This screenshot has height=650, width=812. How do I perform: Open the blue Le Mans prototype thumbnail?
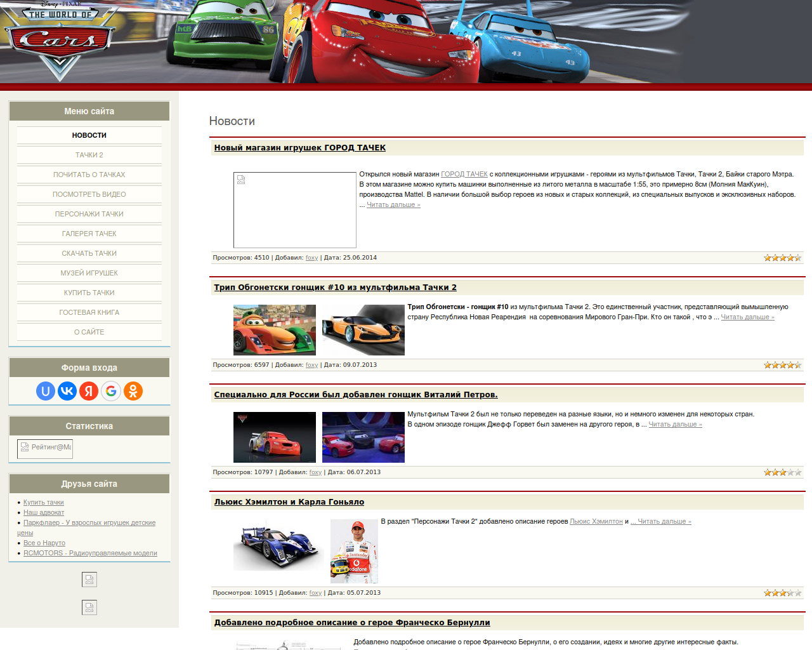click(x=278, y=545)
